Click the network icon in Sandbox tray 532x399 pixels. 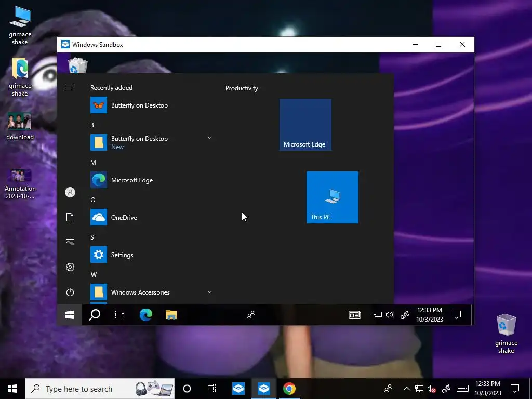(x=377, y=315)
